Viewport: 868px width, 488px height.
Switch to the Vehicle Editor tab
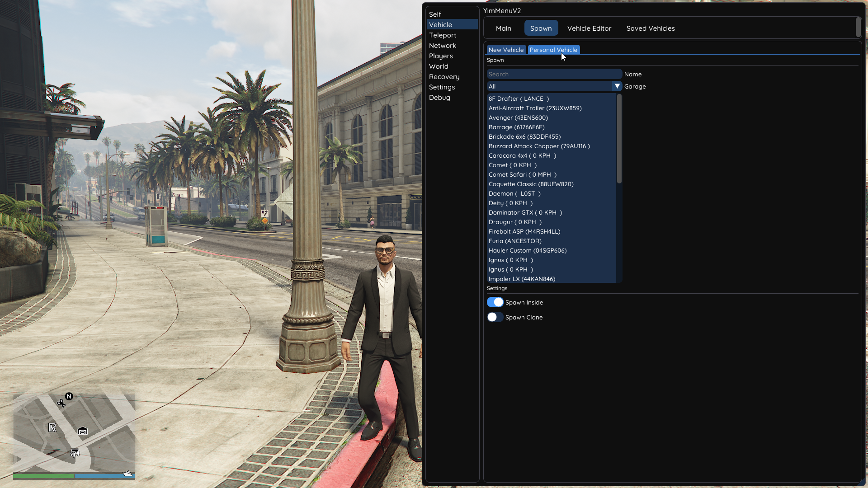[x=589, y=28]
